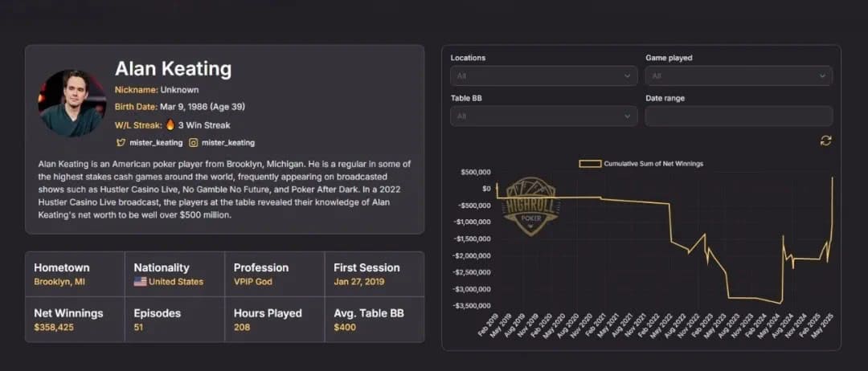868x371 pixels.
Task: Click the refresh filters icon
Action: coord(825,141)
